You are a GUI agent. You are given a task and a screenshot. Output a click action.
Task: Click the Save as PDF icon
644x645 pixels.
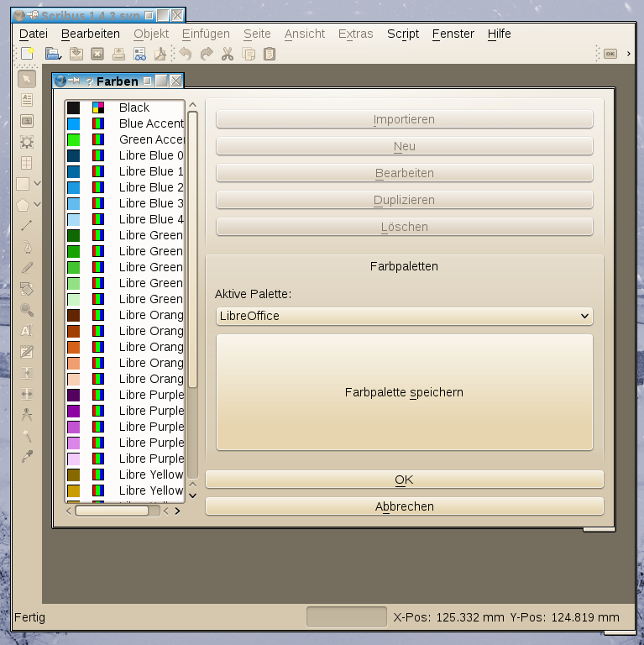coord(161,54)
